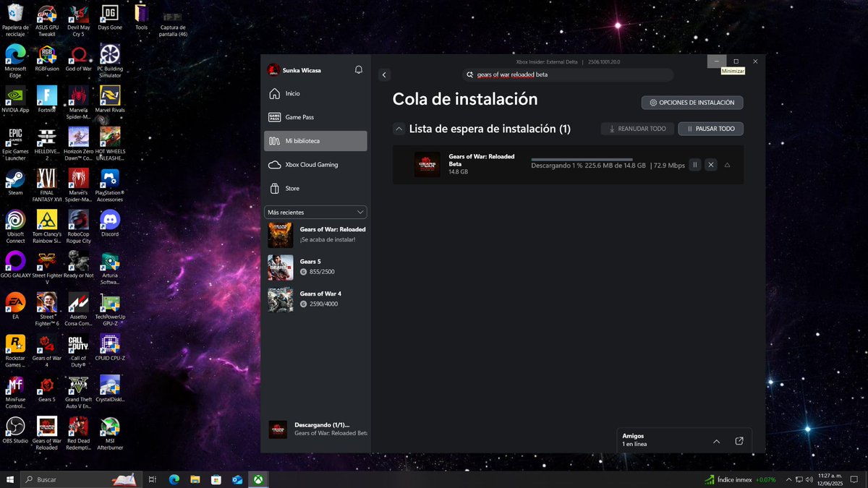Open ASUS GPU TweakII desktop icon
Viewport: 868px width, 488px height.
(x=47, y=20)
